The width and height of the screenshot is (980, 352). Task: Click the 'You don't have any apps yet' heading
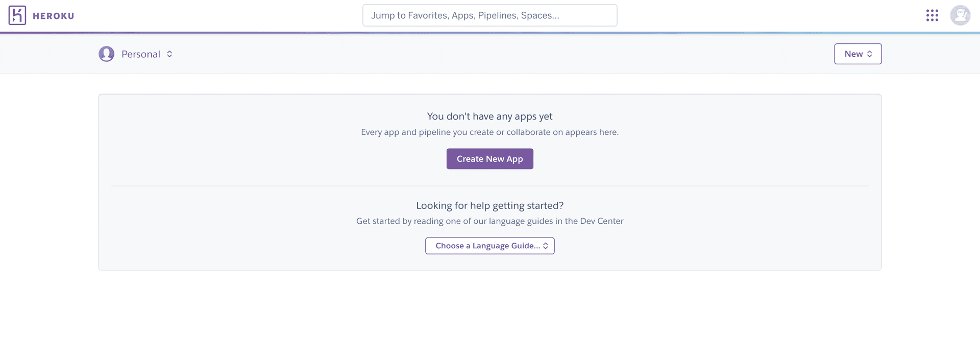coord(490,116)
